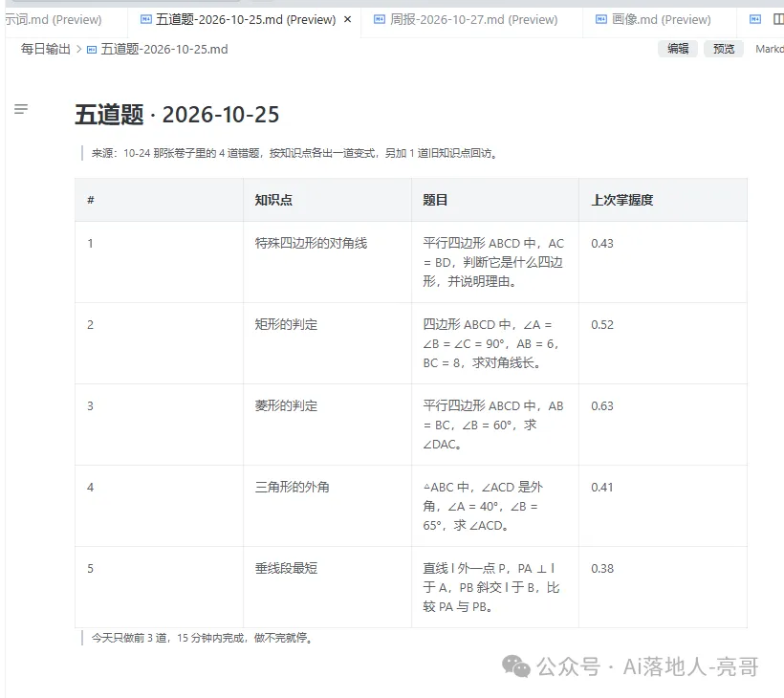Click the markdown file icon on 周报 tab
This screenshot has height=698, width=784.
[380, 19]
